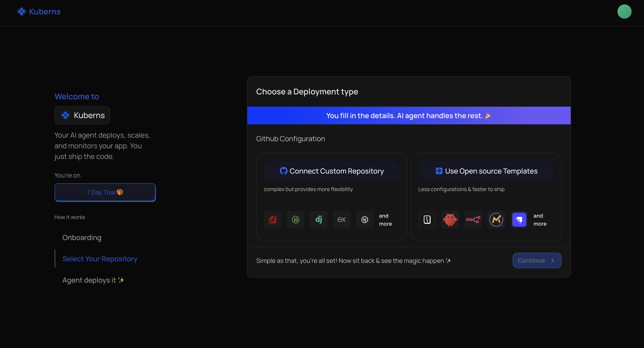Click the n8n template icon

click(473, 220)
